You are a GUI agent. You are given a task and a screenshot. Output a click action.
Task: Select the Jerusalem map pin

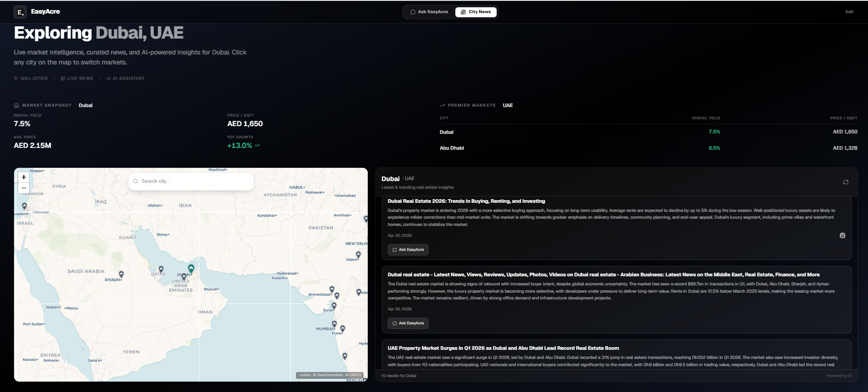pos(25,206)
